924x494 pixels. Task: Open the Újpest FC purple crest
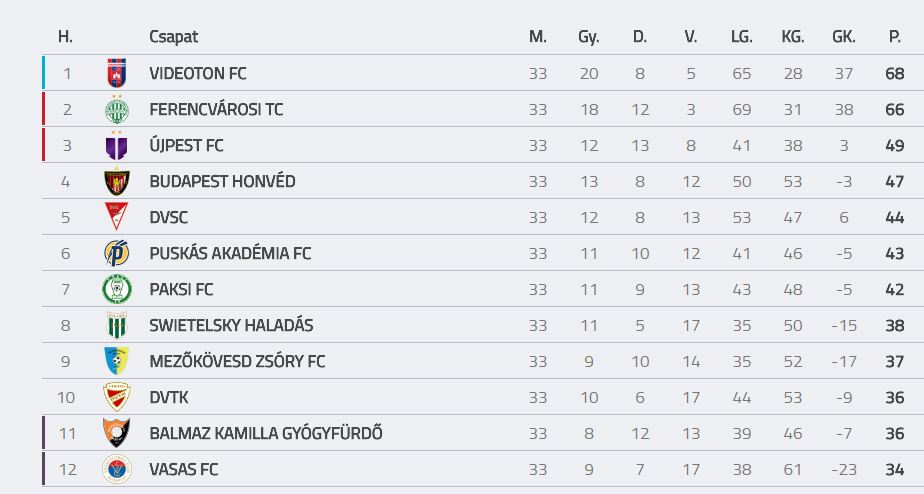(x=117, y=146)
